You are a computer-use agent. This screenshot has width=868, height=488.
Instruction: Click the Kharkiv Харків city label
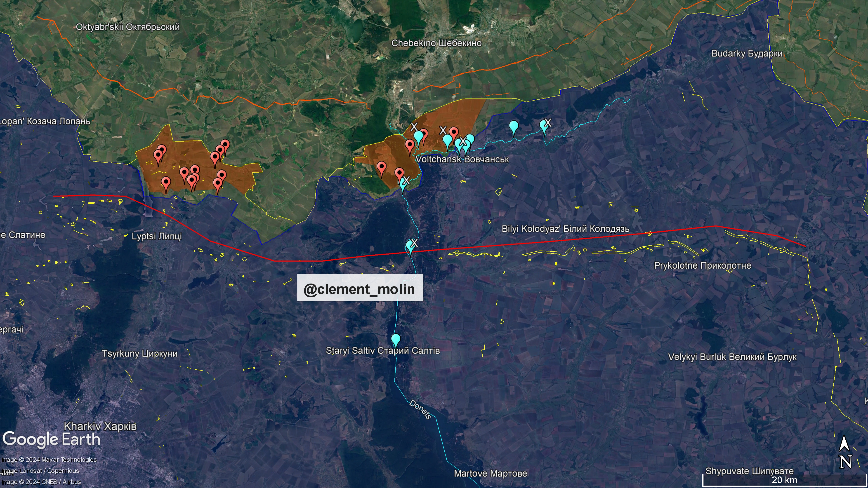point(100,426)
